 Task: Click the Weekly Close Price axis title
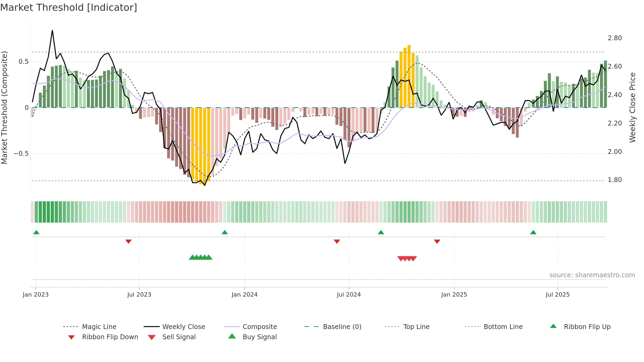[x=632, y=108]
